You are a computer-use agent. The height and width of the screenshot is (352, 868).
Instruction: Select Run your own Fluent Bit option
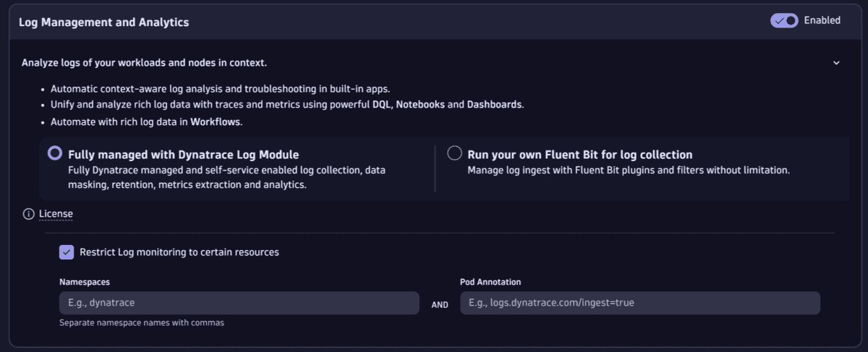click(454, 153)
